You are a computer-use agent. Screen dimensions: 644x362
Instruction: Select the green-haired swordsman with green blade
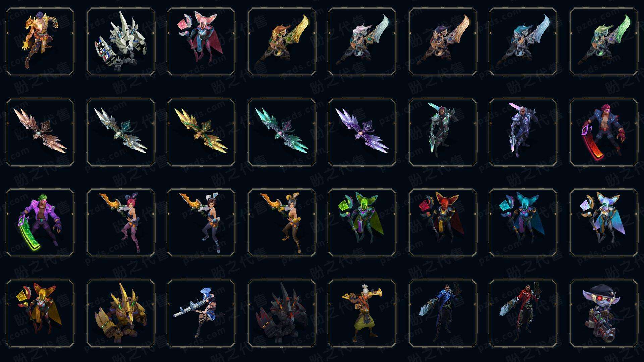pos(604,42)
